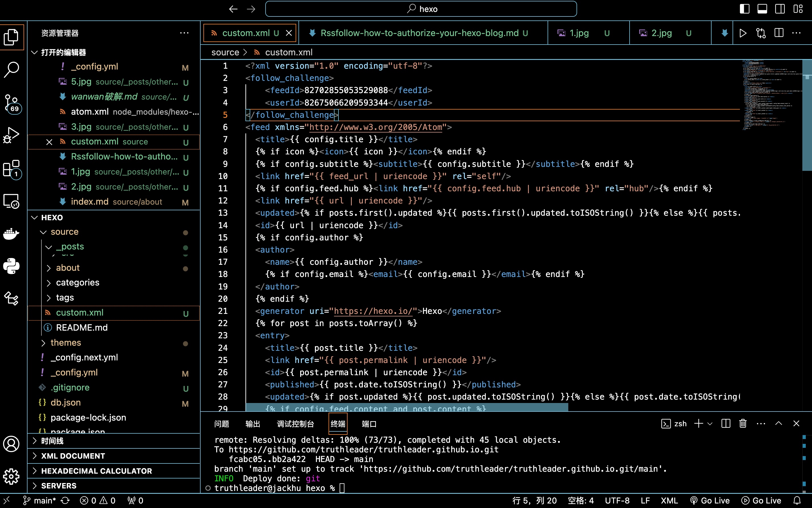Open the Search view in activity bar

pyautogui.click(x=11, y=70)
